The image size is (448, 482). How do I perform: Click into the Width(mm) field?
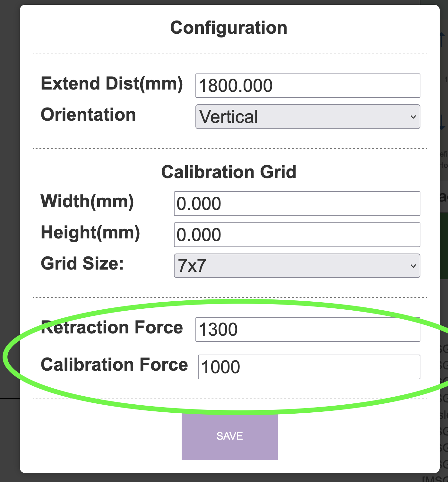[297, 204]
